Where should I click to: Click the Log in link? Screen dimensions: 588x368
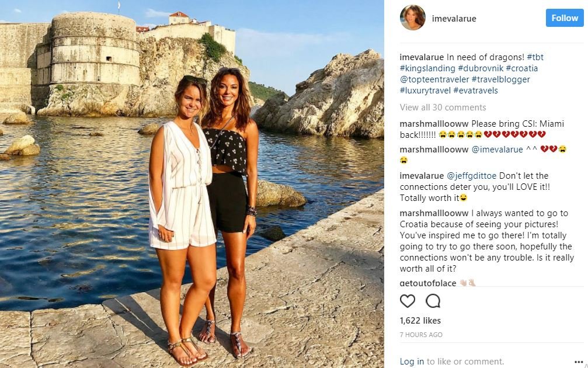pos(412,362)
